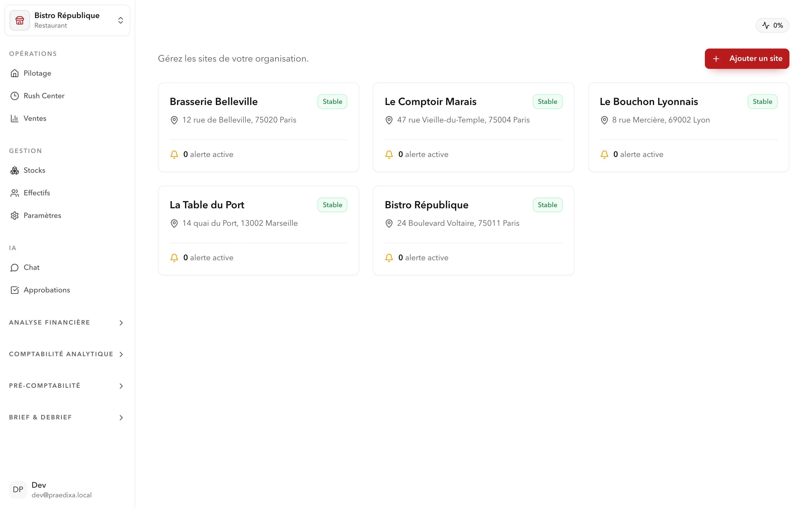Open the IA Chat page

click(67, 268)
